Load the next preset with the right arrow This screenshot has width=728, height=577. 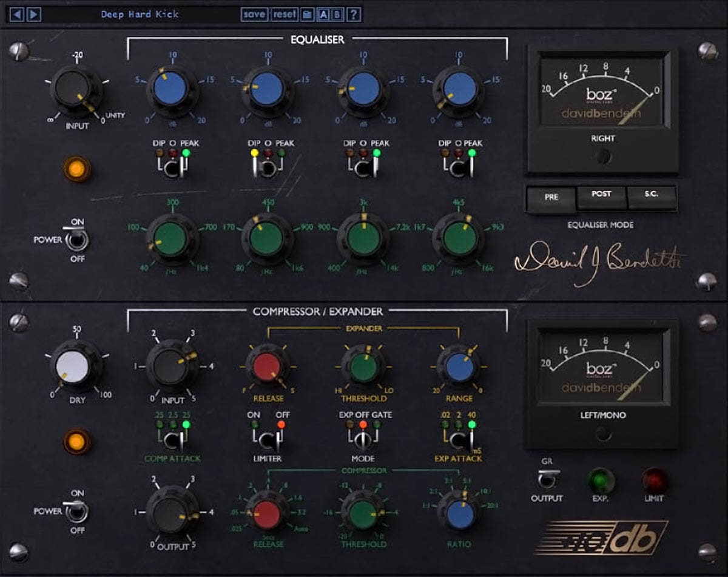coord(34,13)
